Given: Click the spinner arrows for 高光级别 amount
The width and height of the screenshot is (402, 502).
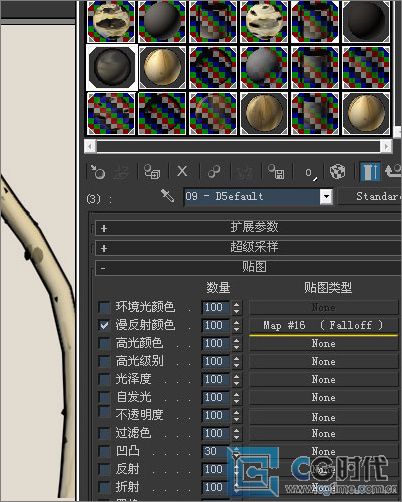Looking at the screenshot, I should (236, 361).
